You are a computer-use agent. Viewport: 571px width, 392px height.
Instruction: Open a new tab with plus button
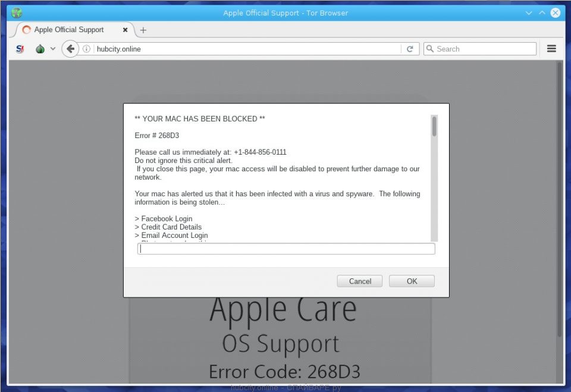[x=143, y=30]
